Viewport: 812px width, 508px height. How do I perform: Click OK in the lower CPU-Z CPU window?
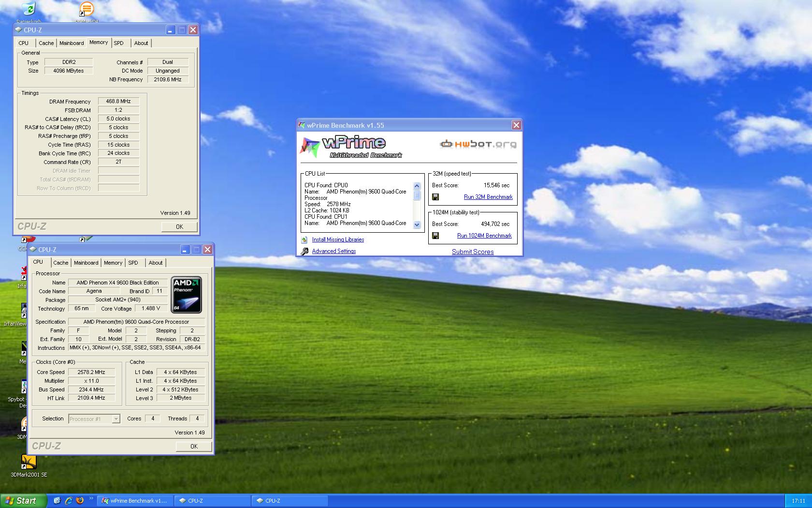point(194,446)
